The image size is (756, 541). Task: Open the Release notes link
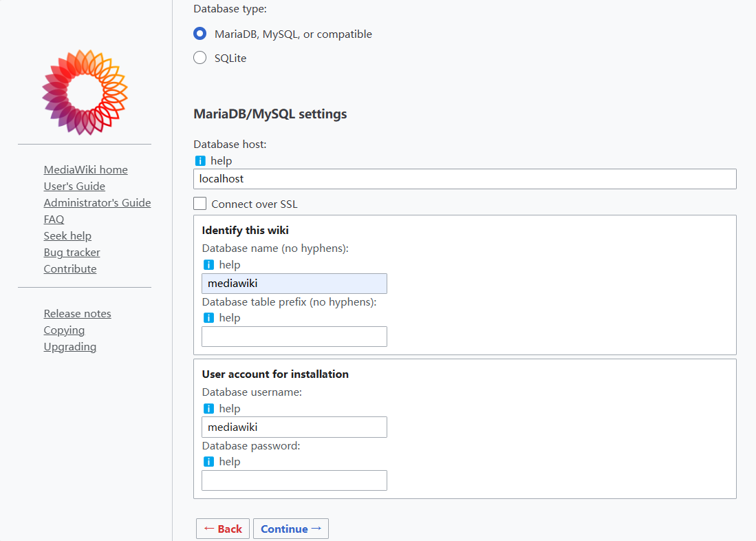(x=77, y=313)
